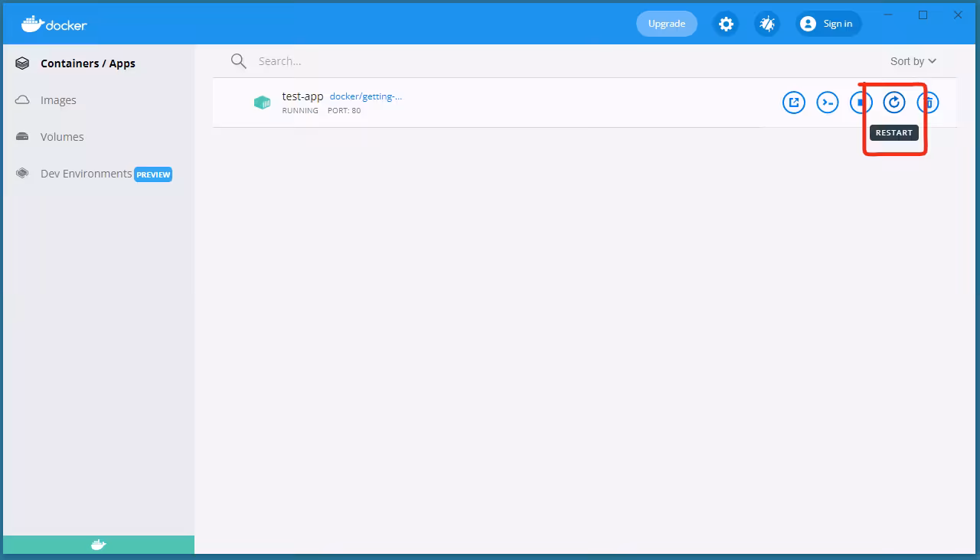Click the RUNNING status text
Screen dimensions: 980x560
300,111
